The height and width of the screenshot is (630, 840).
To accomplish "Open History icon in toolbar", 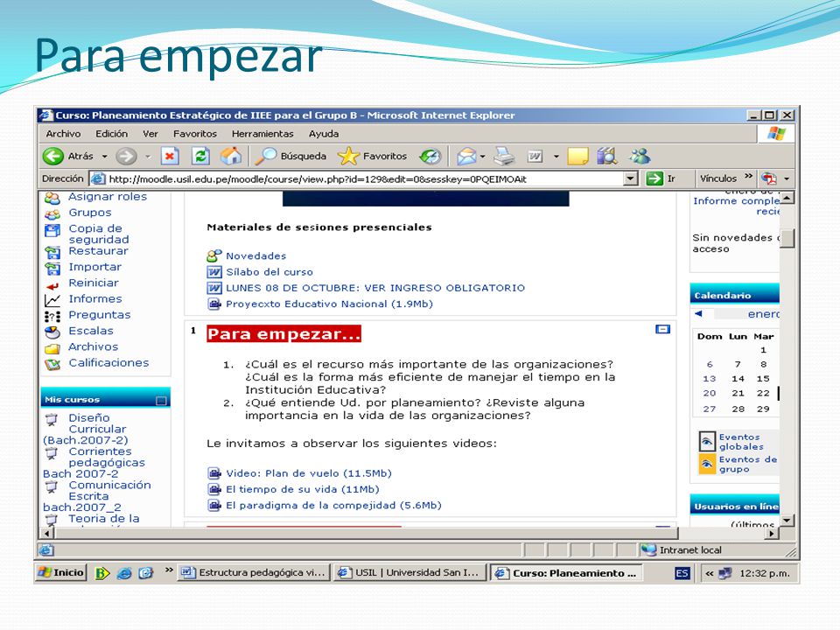I will [x=430, y=157].
